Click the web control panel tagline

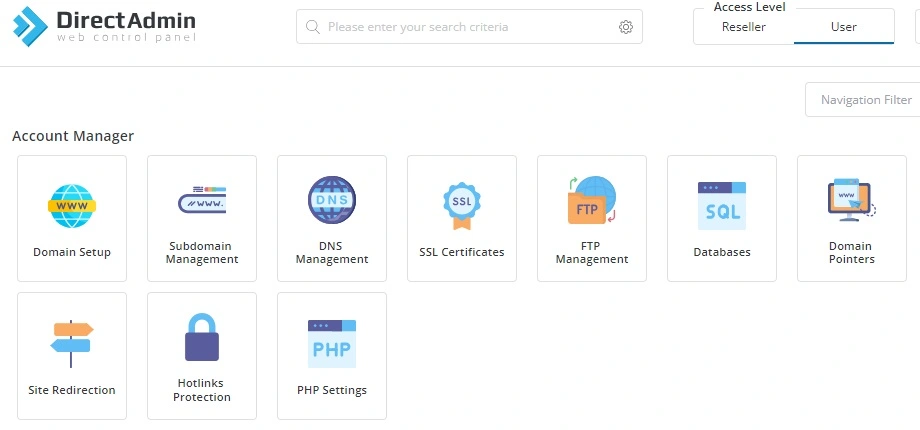coord(126,38)
